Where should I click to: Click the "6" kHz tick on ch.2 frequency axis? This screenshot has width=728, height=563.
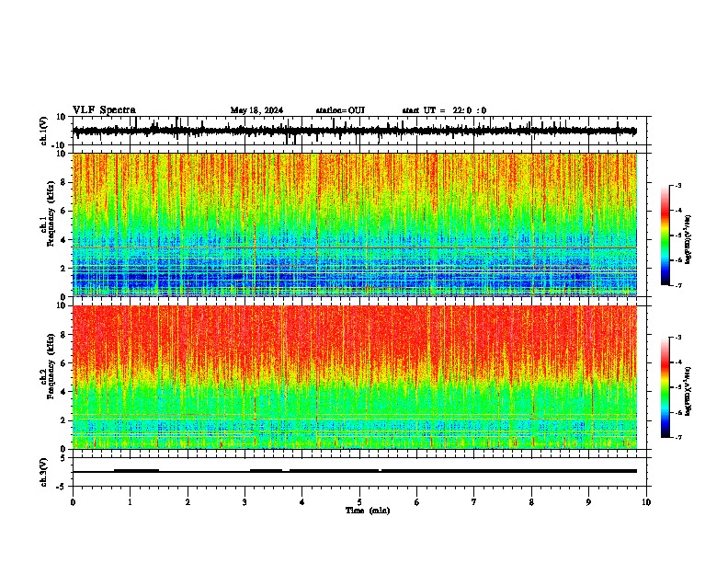[x=63, y=363]
